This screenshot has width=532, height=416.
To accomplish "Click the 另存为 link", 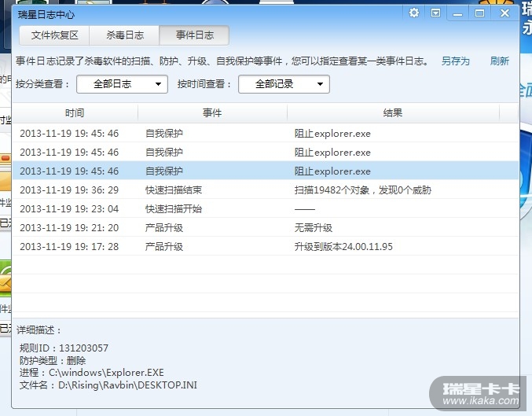I will click(x=455, y=61).
